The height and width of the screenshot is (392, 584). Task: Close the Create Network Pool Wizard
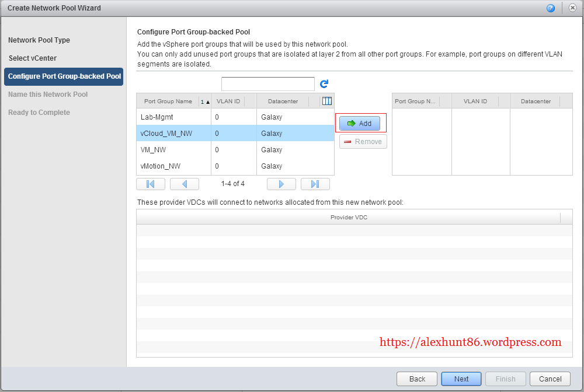click(572, 8)
